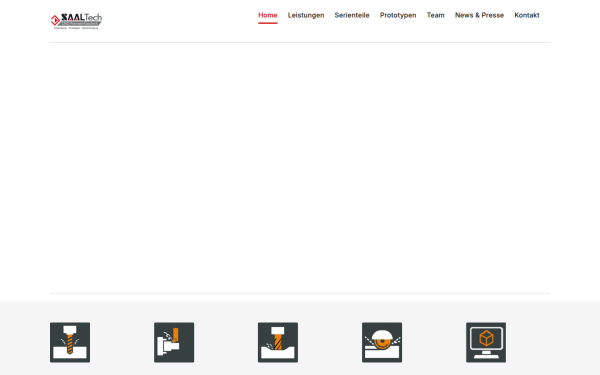Click the orange drill bit graphic
The width and height of the screenshot is (600, 375).
coord(70,343)
